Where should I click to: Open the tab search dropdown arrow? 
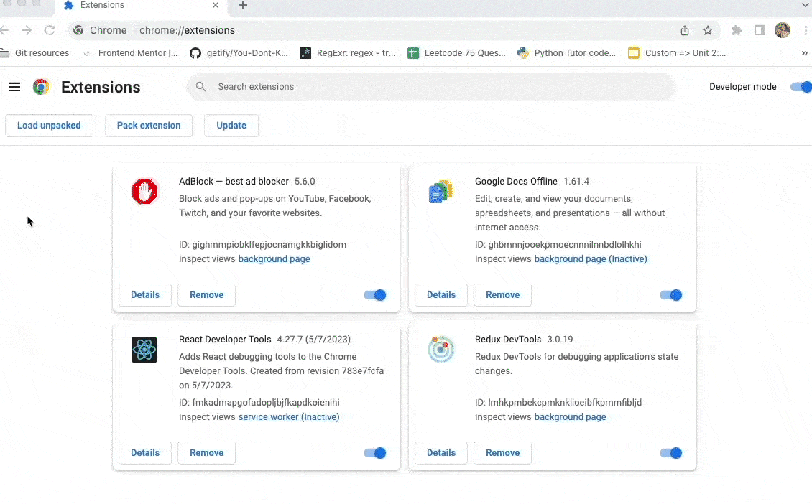(805, 6)
